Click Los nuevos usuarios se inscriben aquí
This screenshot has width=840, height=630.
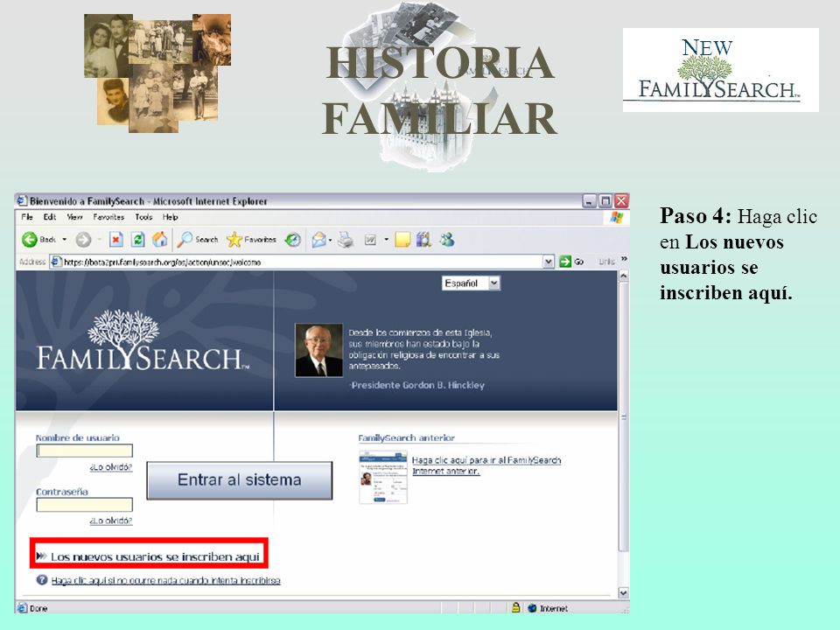155,556
